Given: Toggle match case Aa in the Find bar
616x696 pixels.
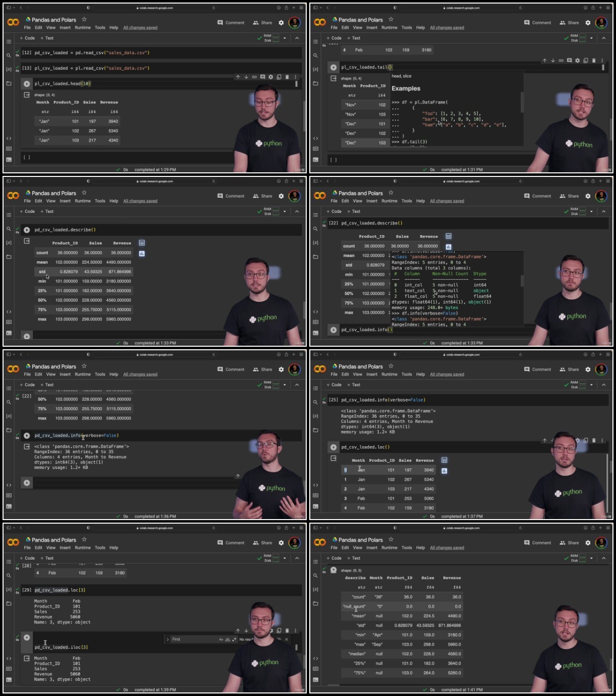Looking at the screenshot, I should pos(221,639).
